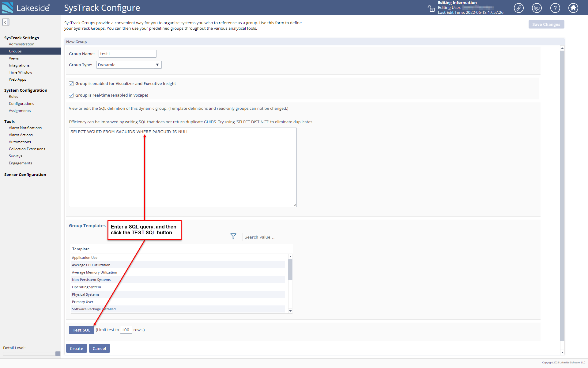The width and height of the screenshot is (588, 368).
Task: Click the SQL text area resize grip
Action: coord(295,205)
